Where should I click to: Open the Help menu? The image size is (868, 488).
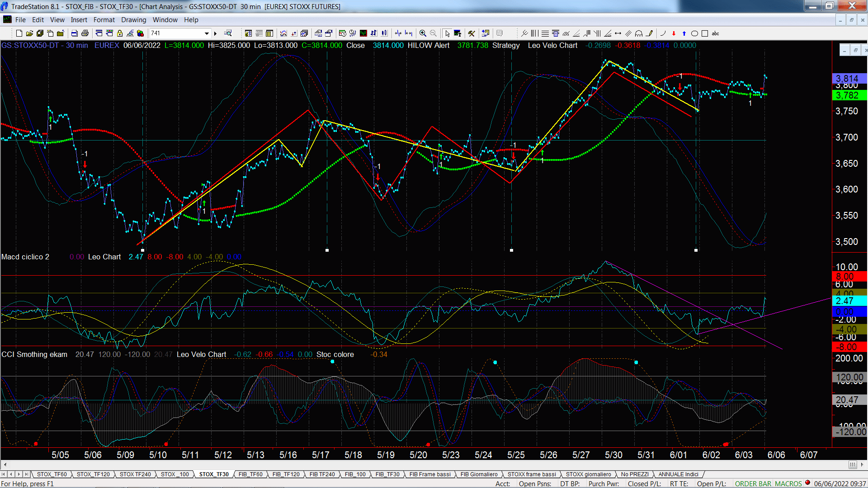191,20
